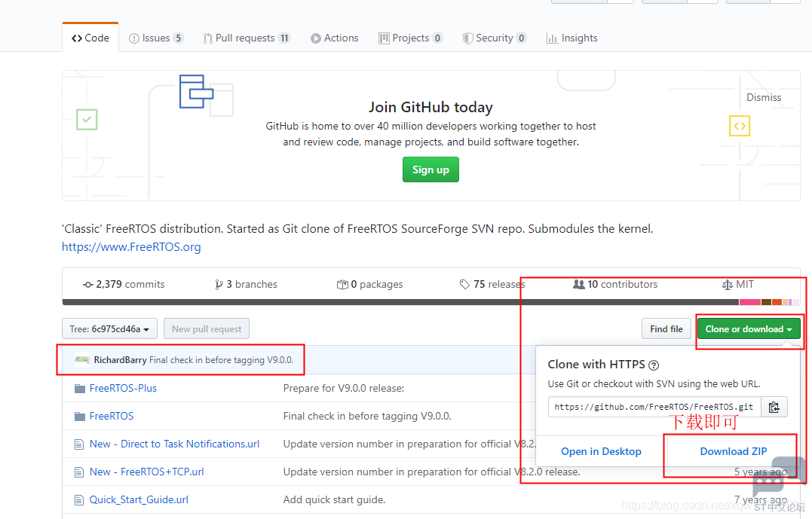Open the Code tab
812x519 pixels.
click(x=90, y=38)
